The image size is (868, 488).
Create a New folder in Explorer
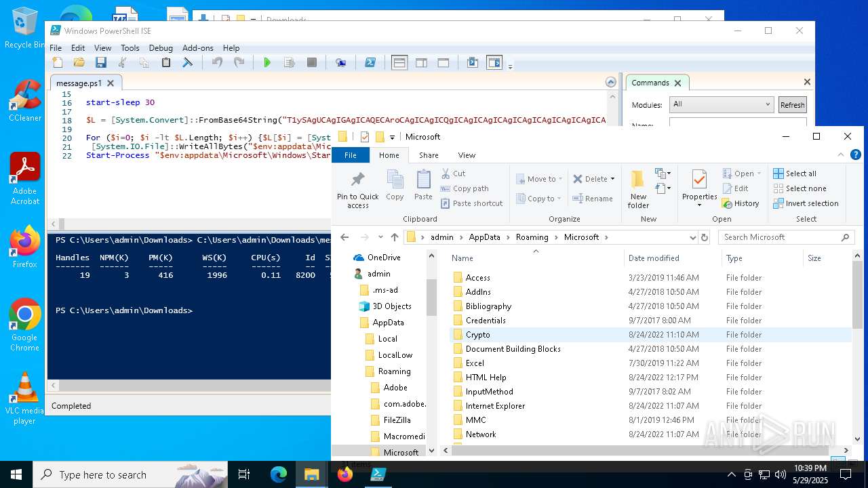pyautogui.click(x=638, y=189)
